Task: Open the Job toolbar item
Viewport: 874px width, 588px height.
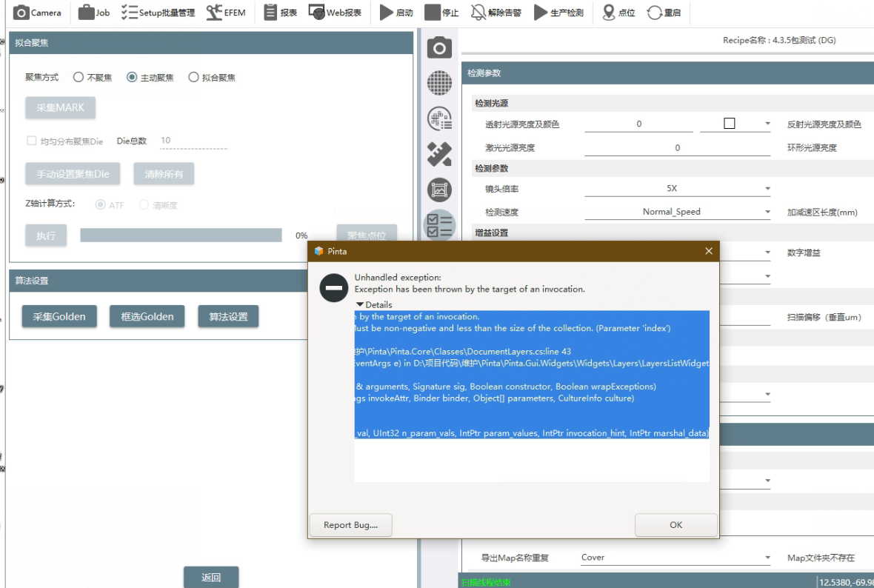Action: tap(87, 13)
